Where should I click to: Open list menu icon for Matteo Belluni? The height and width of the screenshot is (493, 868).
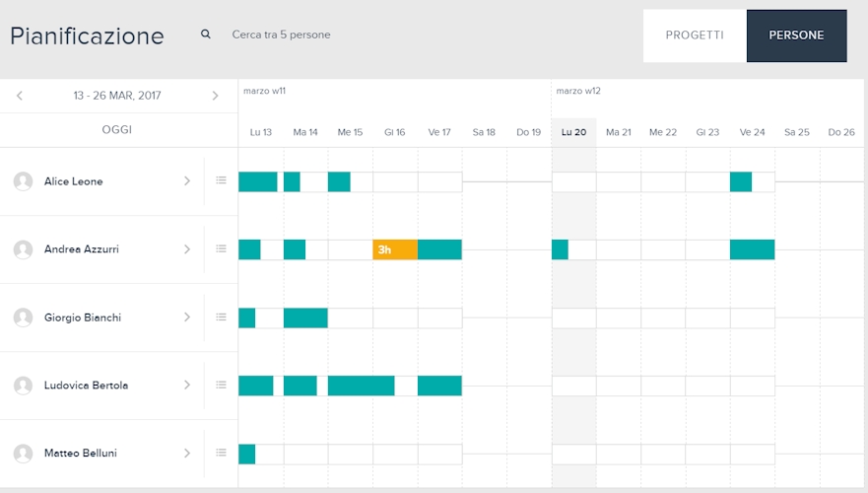tap(221, 453)
